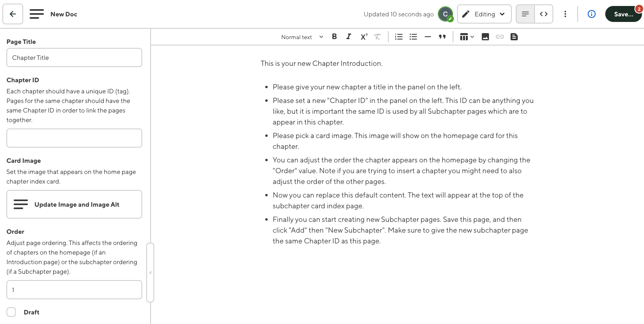Viewport: 644px width, 324px height.
Task: Click the Chapter ID input field
Action: click(x=74, y=138)
